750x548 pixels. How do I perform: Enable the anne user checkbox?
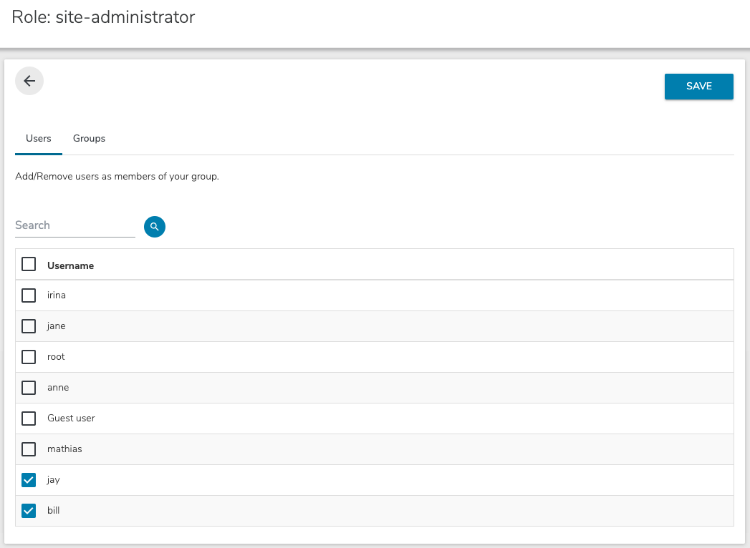tap(29, 387)
